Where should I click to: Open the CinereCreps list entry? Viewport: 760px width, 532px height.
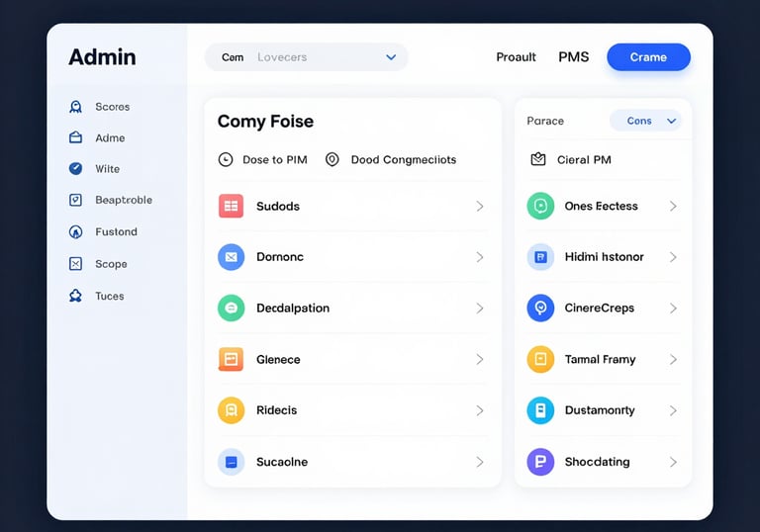pyautogui.click(x=604, y=309)
